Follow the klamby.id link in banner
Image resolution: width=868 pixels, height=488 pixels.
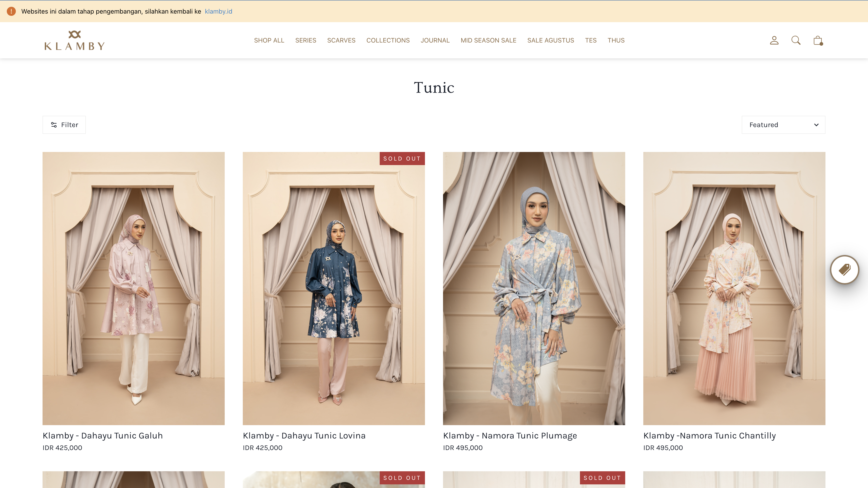tap(218, 12)
